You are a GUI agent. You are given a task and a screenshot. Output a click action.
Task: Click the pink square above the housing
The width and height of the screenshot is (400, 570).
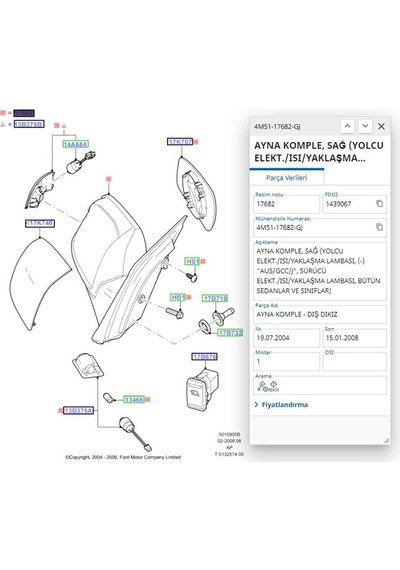coord(108,179)
